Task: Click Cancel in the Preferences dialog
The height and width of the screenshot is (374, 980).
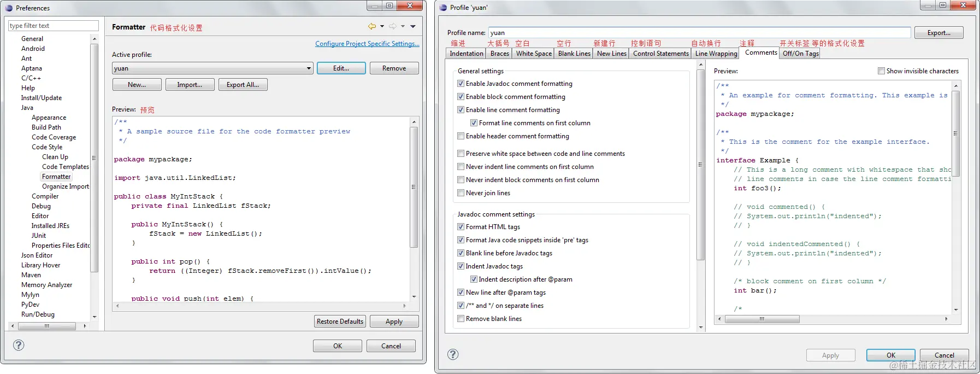Action: (x=391, y=346)
